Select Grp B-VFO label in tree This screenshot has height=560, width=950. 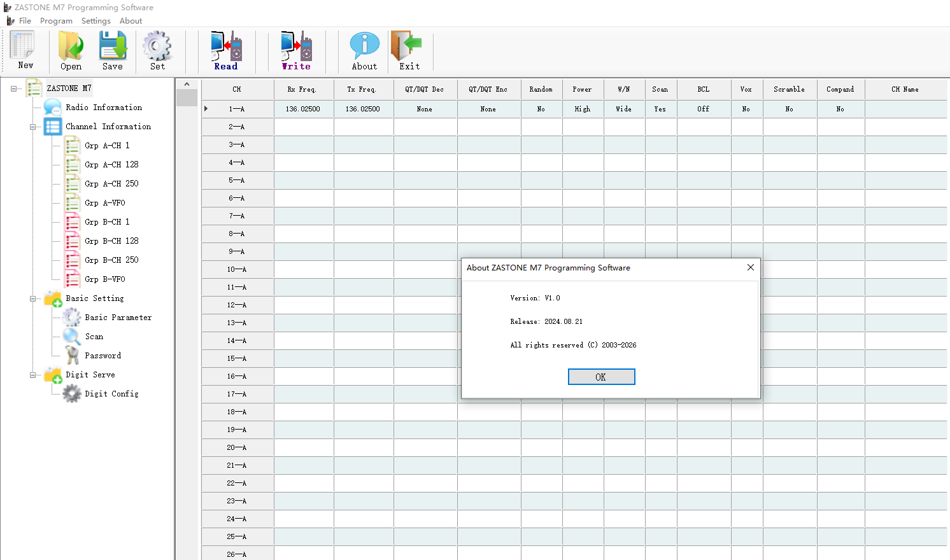pos(105,279)
